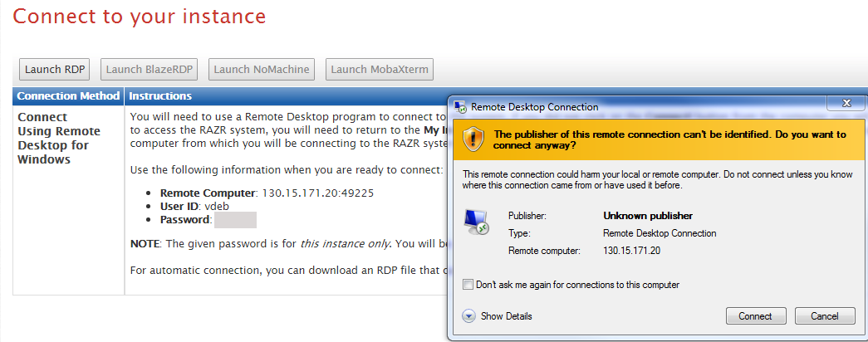Click the Show Details blue arrow icon

[469, 316]
